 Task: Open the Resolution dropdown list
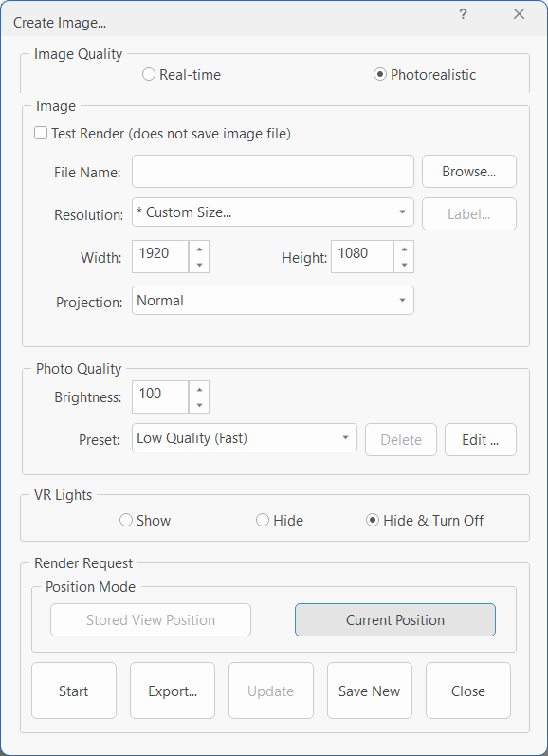(273, 212)
